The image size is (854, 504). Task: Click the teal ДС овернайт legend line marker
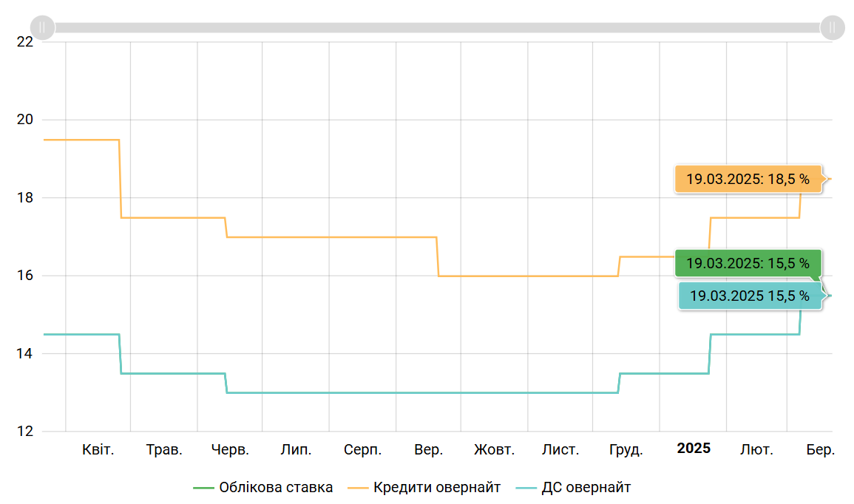click(525, 488)
